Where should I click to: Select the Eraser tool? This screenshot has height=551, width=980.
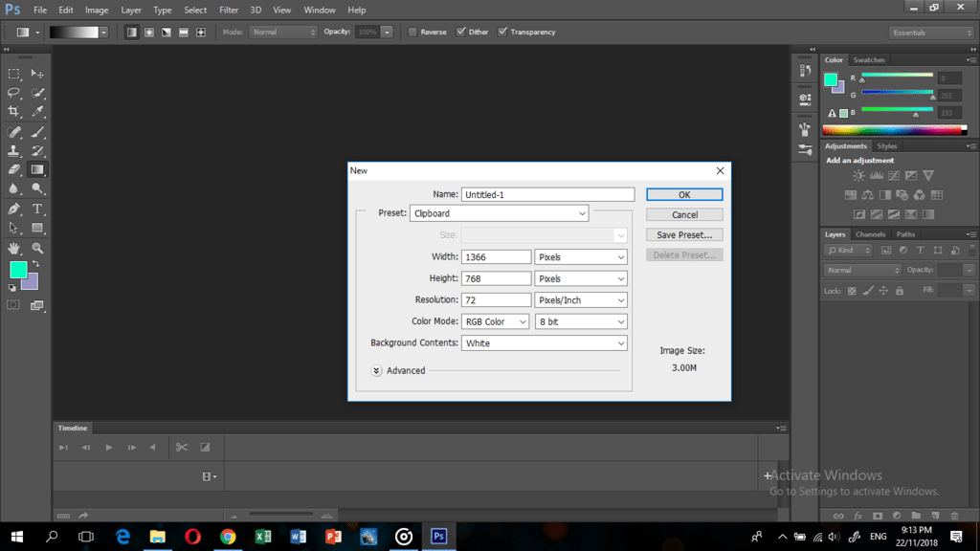[x=13, y=169]
